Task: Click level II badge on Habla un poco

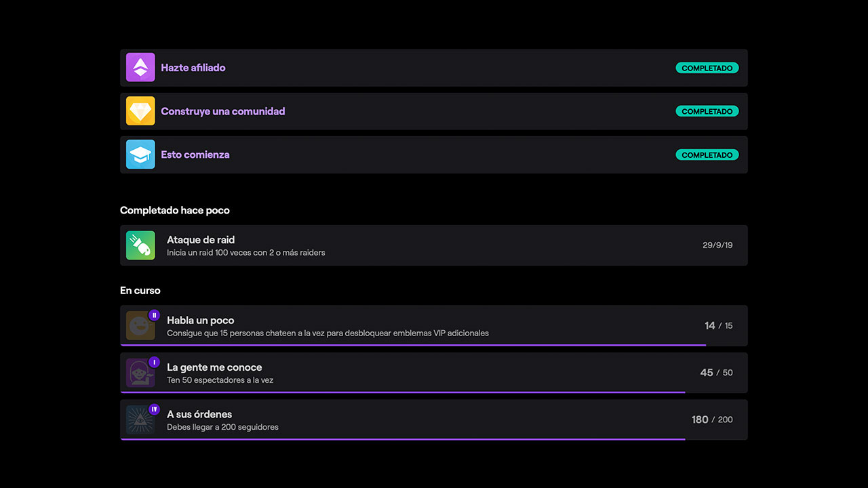Action: 154,315
